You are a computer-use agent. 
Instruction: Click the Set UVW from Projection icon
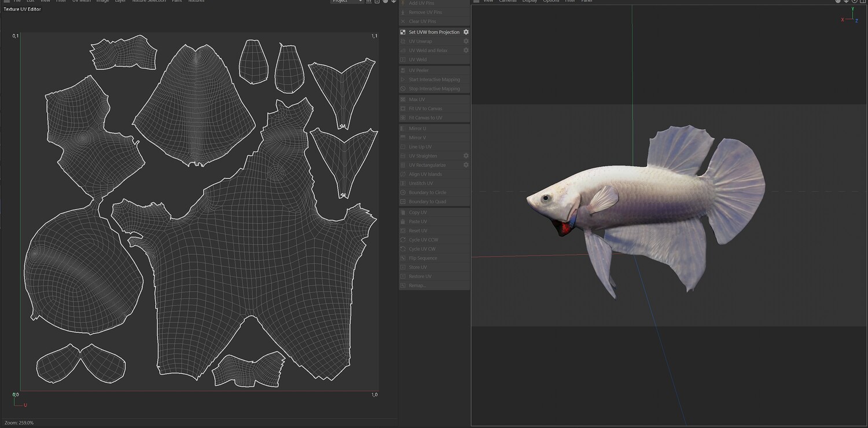[x=403, y=32]
